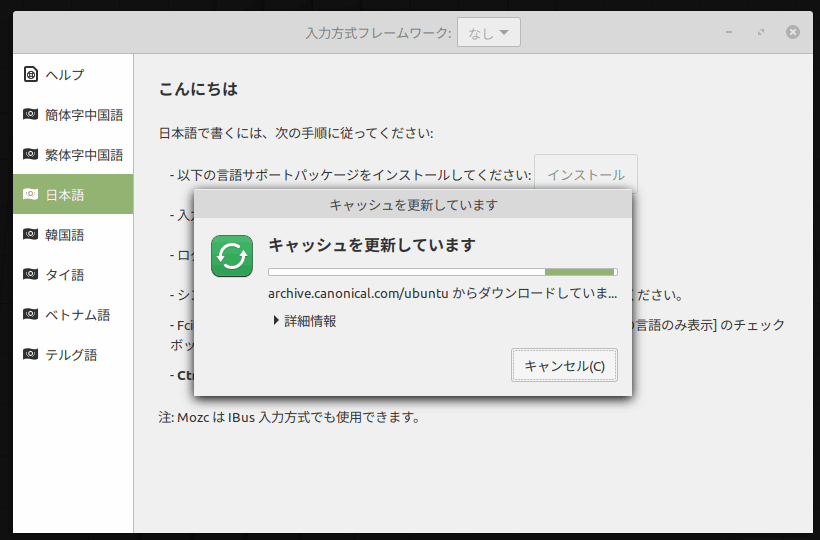Click the cache update progress bar
Screen dimensions: 820x540
tap(443, 272)
